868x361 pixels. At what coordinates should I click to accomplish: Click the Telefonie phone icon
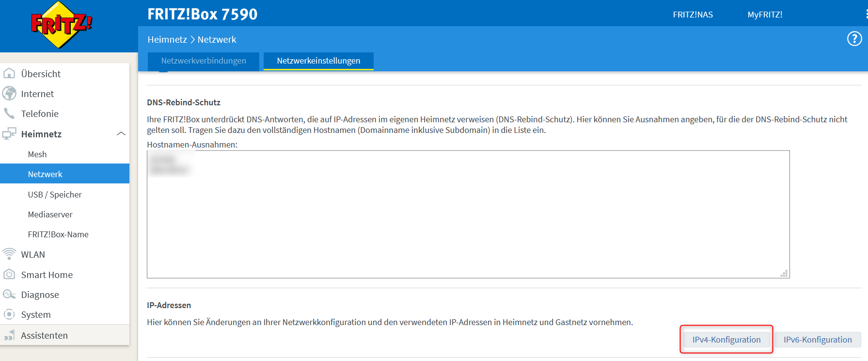(9, 114)
